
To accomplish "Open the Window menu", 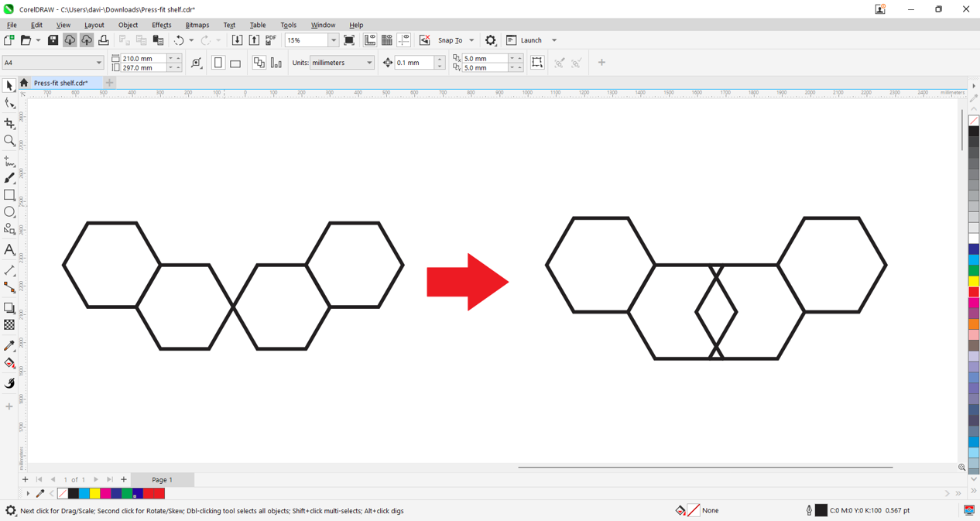I will pyautogui.click(x=323, y=25).
